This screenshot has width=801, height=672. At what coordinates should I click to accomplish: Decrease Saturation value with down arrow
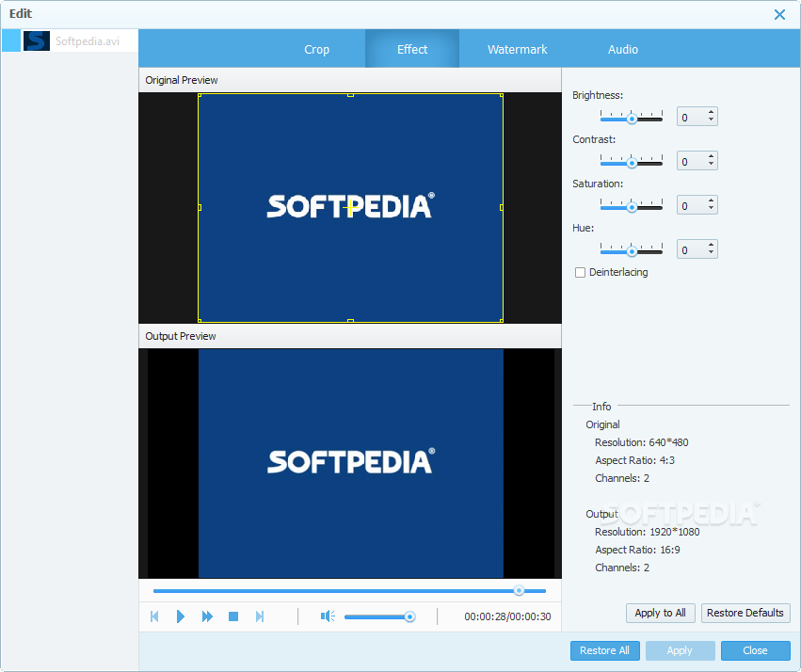pyautogui.click(x=711, y=208)
